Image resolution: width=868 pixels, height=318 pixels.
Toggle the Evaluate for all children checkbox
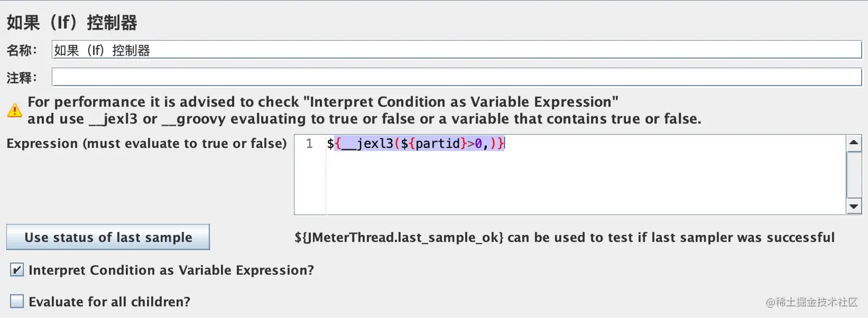click(x=17, y=301)
